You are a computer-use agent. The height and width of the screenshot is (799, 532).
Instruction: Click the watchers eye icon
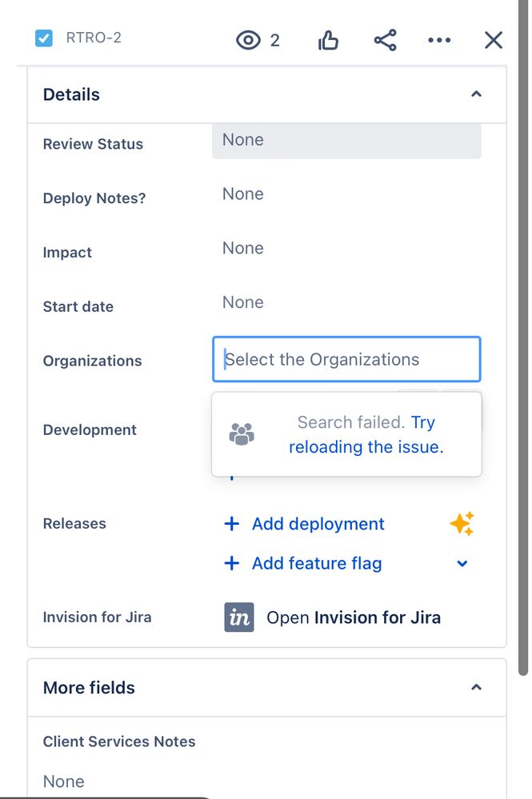click(249, 40)
